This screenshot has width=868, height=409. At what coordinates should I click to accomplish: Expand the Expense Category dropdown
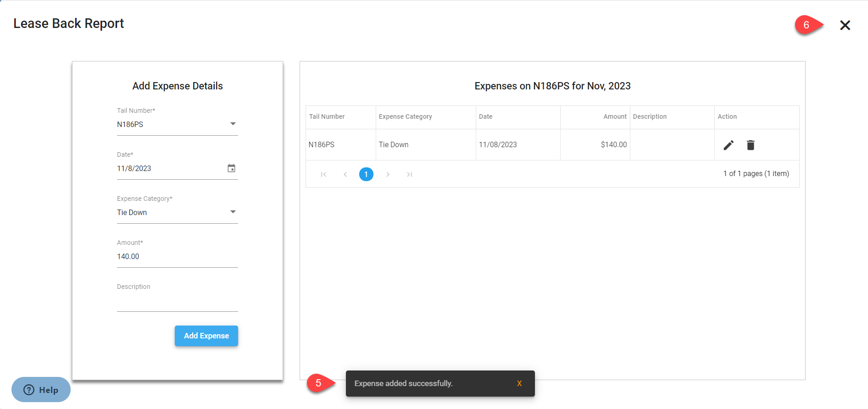click(x=233, y=212)
